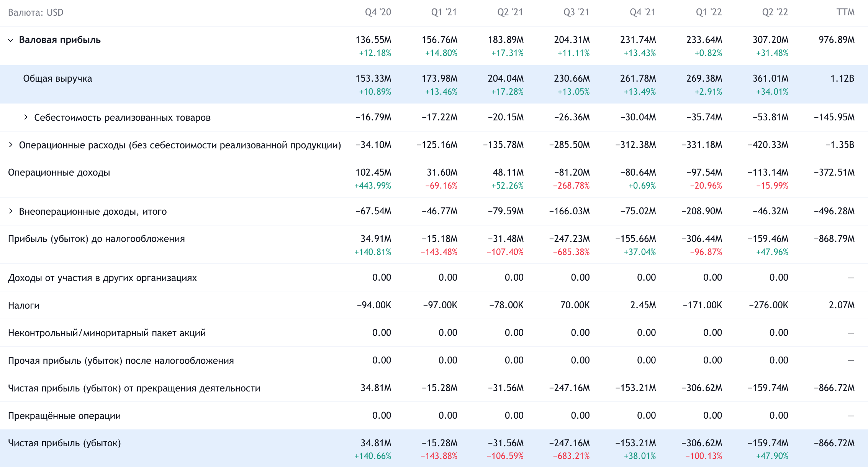Click taxes value 2.45M
Screen dimensions: 868x467
pyautogui.click(x=643, y=305)
